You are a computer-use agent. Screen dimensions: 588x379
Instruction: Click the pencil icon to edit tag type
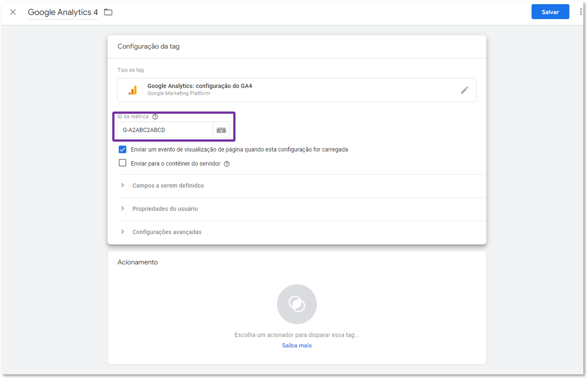464,90
